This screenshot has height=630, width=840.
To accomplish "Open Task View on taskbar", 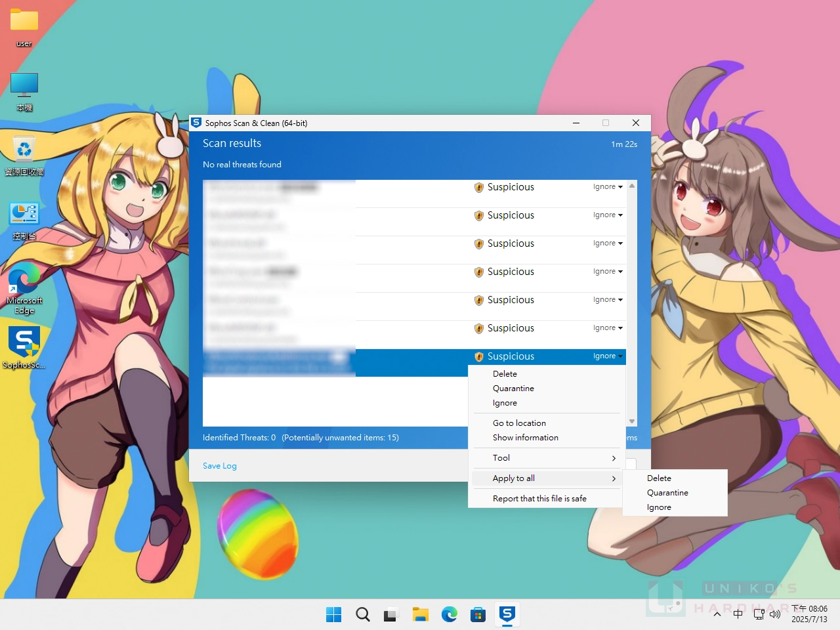I will (392, 614).
